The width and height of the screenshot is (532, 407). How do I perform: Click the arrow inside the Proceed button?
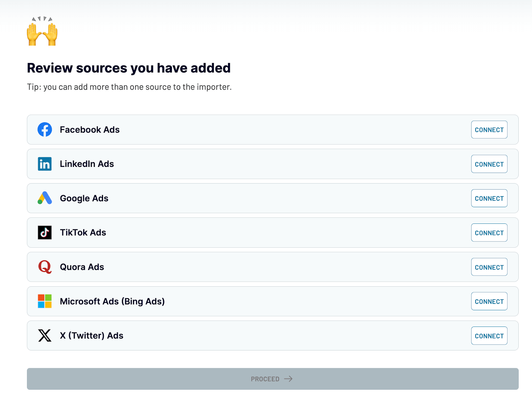(x=289, y=379)
